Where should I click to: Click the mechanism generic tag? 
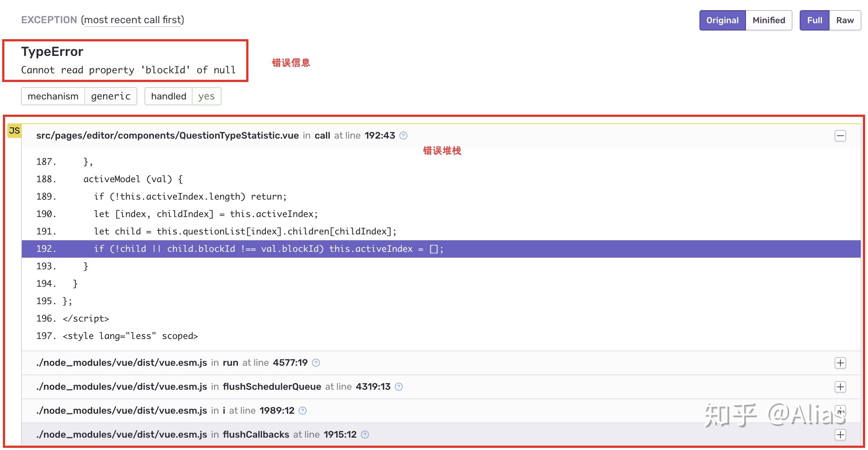[x=79, y=96]
